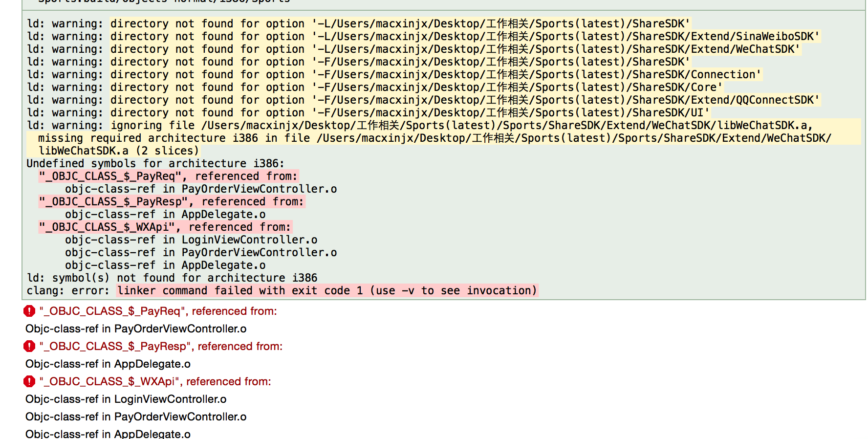The height and width of the screenshot is (439, 868).
Task: Click the first -L warning line ending in 'Sports(latest)/ShareSDK'
Action: (358, 23)
